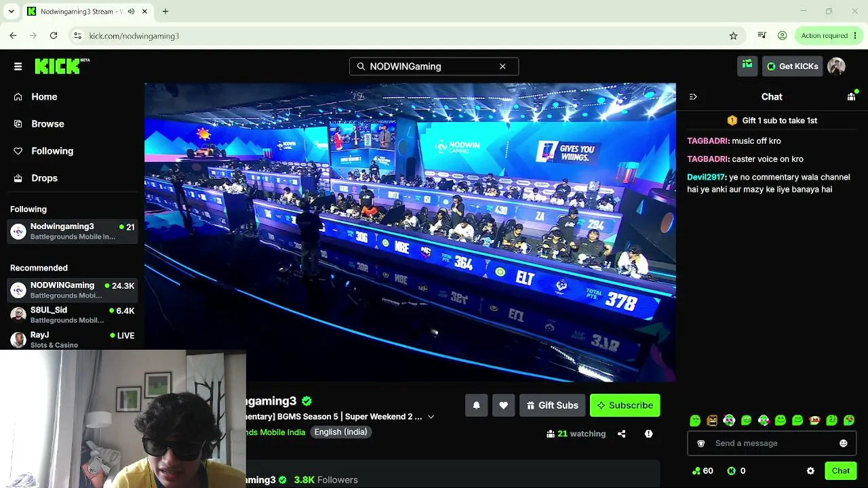The image size is (868, 488).
Task: Open the recommended RayJ channel
Action: click(x=72, y=339)
